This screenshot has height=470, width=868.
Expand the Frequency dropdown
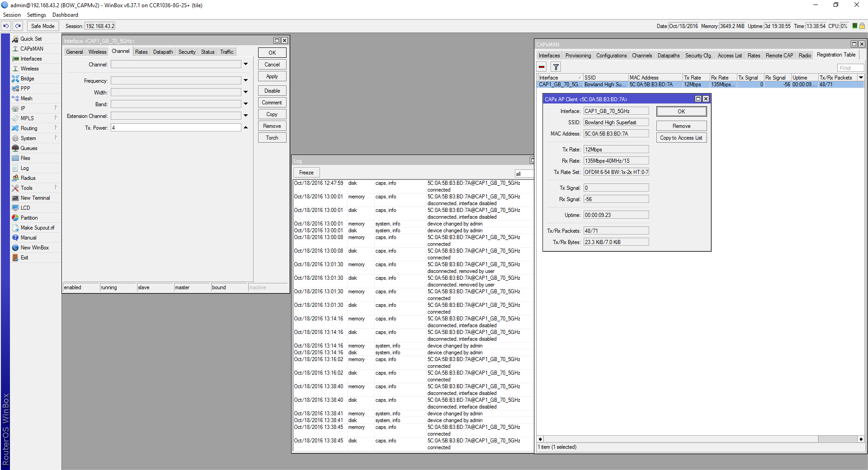click(245, 80)
